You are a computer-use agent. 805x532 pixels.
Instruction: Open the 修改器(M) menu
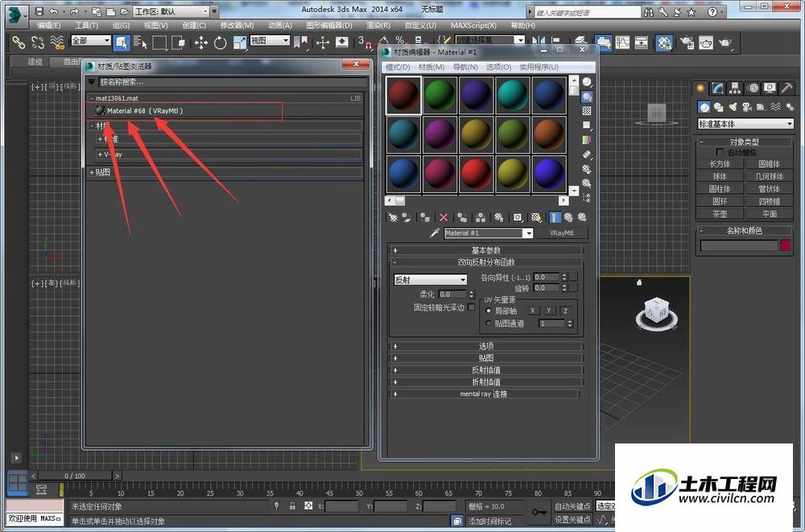coord(237,25)
